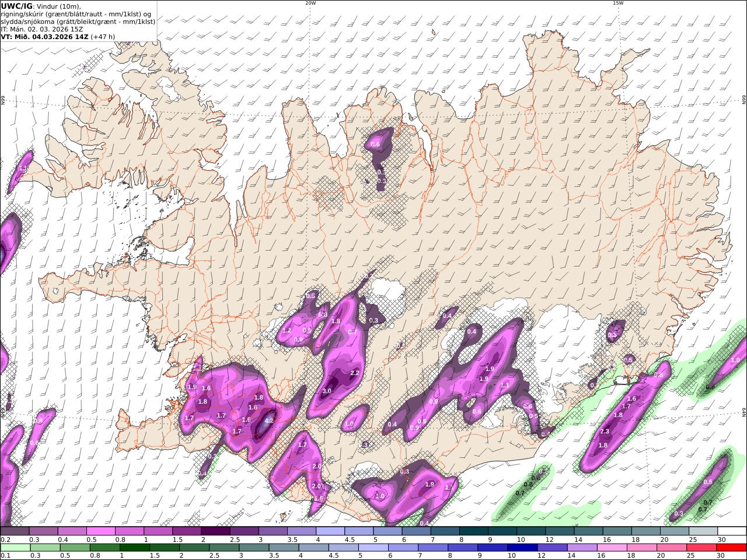Click the valid time text VT: Mið. 04.03.2026 14Z
The height and width of the screenshot is (560, 747).
tap(44, 37)
